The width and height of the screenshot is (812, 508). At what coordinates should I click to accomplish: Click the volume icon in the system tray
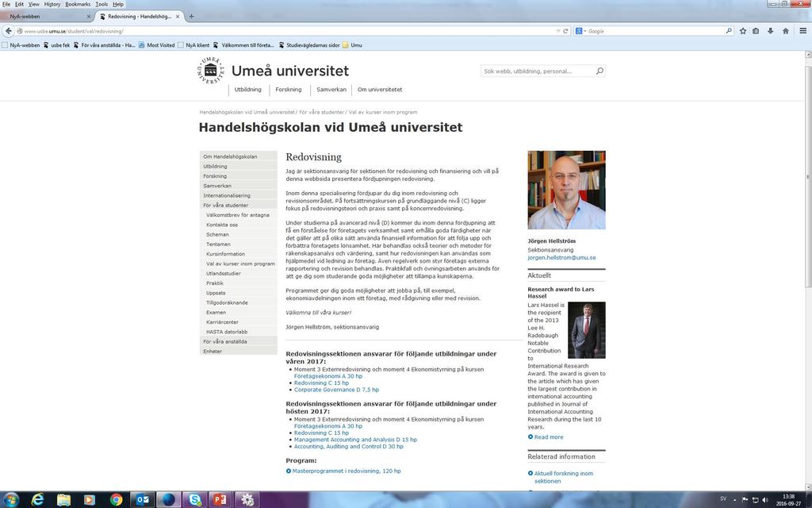point(765,500)
